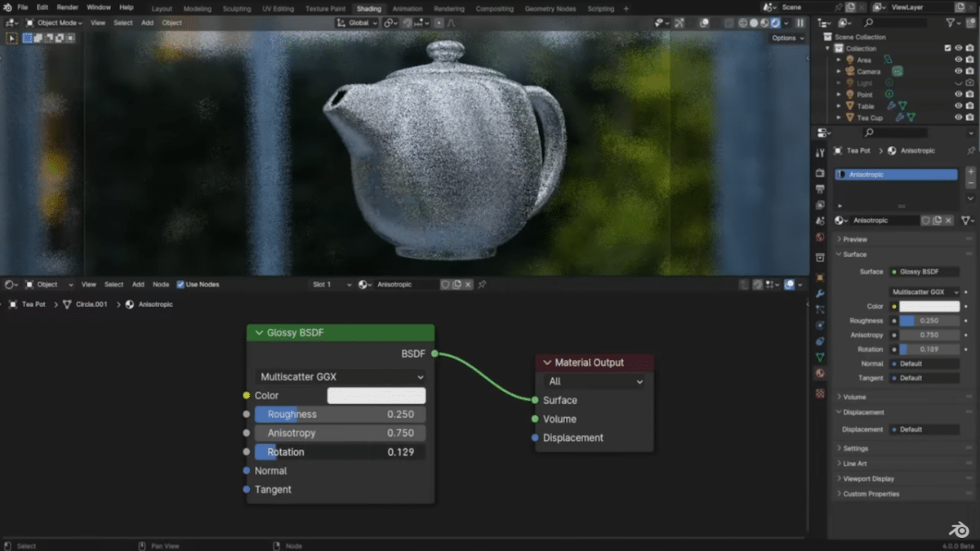The image size is (980, 551).
Task: Open the All dropdown in Material Output node
Action: (594, 381)
